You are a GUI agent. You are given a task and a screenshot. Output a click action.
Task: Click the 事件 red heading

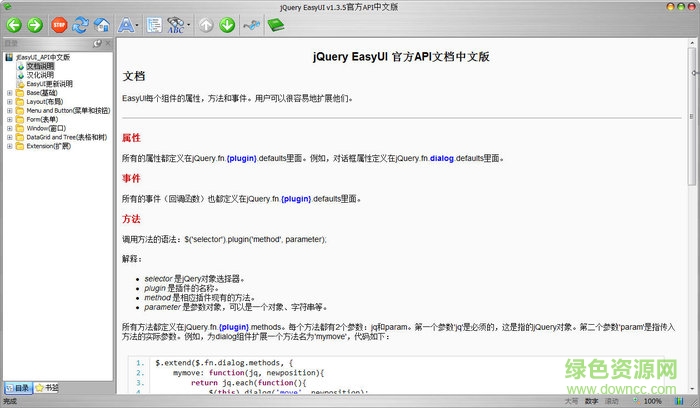coord(131,179)
